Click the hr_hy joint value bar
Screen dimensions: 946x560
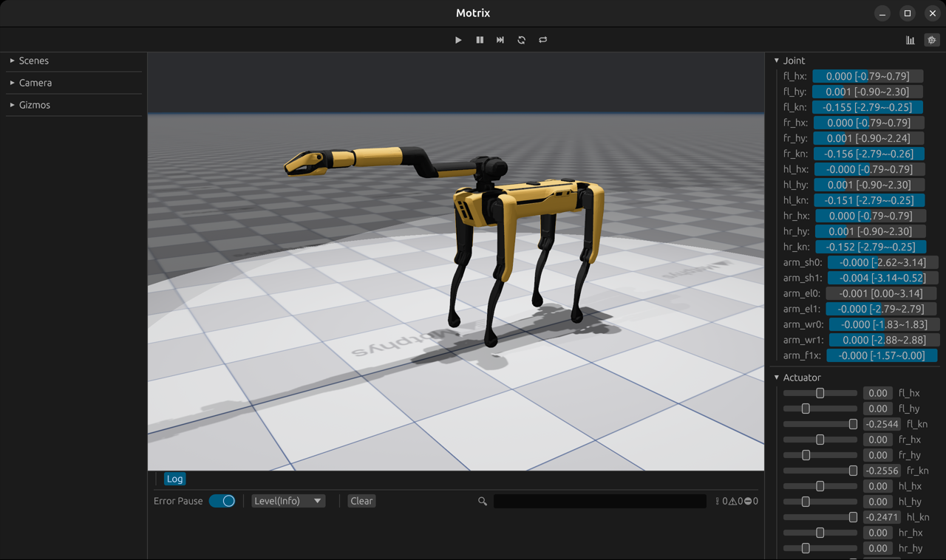pos(870,231)
